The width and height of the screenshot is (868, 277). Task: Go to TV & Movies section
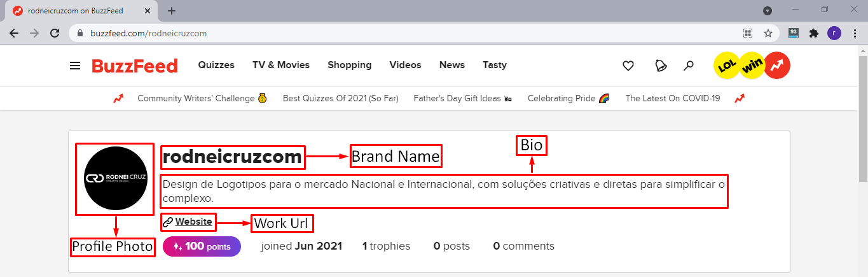point(281,65)
